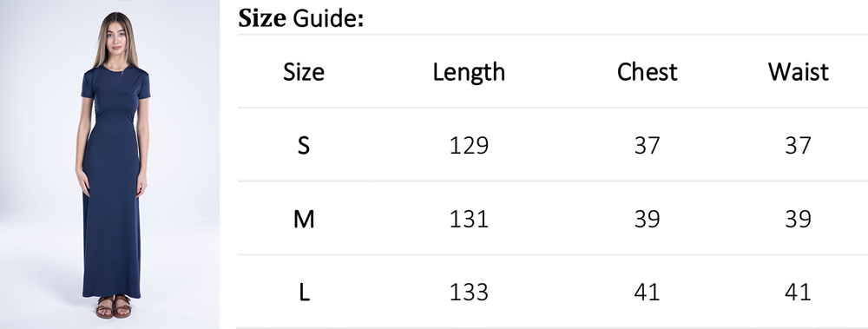This screenshot has height=329, width=868.
Task: Select the Length column header
Action: 469,73
